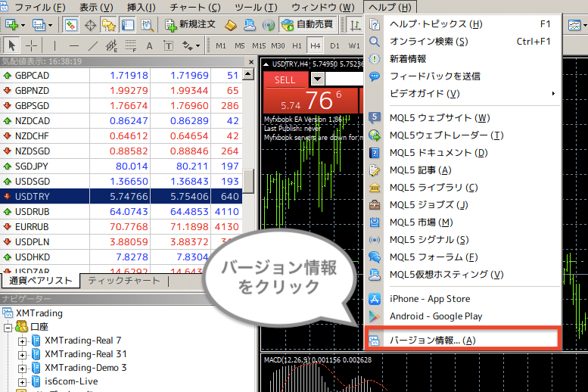Viewport: 588px width, 392px height.
Task: Toggle the Navigator star-folder icon
Action: pyautogui.click(x=108, y=25)
